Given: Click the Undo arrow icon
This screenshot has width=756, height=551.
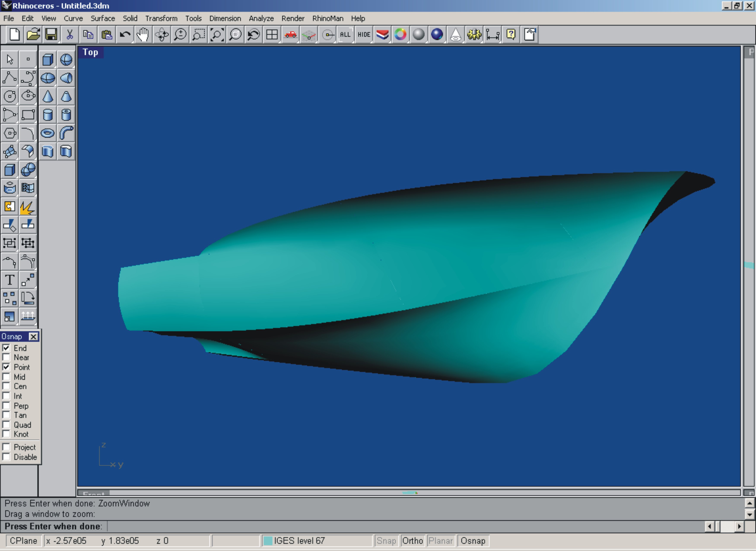Looking at the screenshot, I should [125, 35].
